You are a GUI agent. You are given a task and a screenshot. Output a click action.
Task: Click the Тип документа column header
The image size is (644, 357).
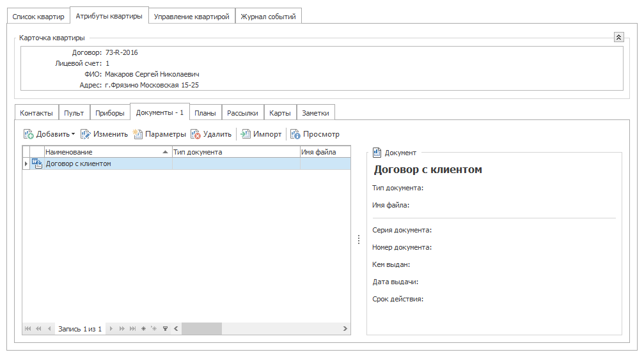[236, 152]
